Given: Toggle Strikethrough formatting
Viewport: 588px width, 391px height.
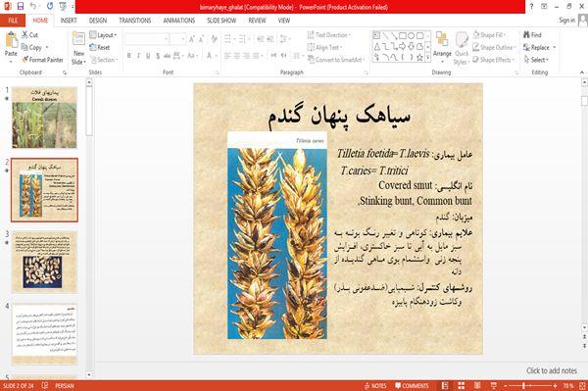Looking at the screenshot, I should [167, 56].
